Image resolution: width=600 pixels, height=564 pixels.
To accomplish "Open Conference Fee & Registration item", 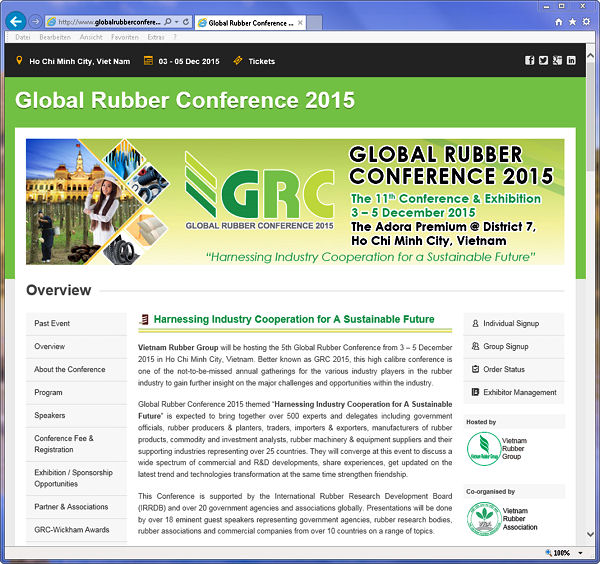I will click(76, 444).
